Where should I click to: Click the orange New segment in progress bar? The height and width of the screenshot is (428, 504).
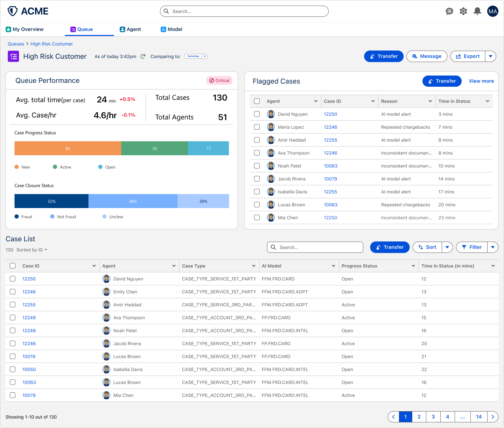[68, 148]
